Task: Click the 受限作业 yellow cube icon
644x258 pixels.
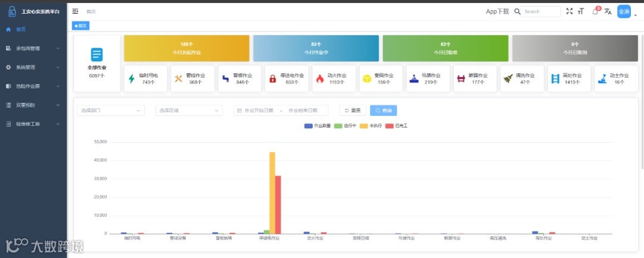Action: (x=367, y=79)
